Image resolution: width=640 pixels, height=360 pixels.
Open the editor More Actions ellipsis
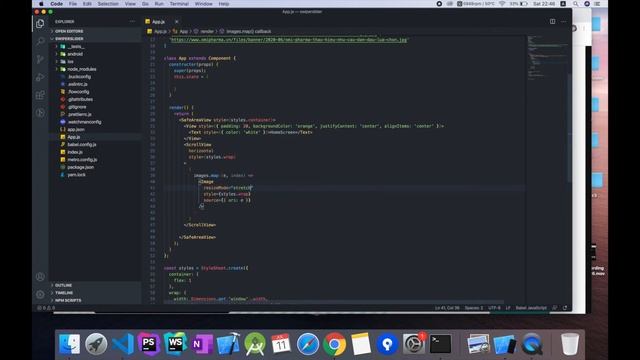click(564, 21)
